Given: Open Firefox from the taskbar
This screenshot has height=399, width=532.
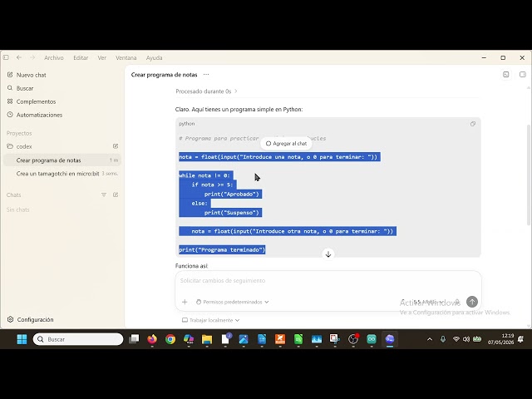Looking at the screenshot, I should click(152, 339).
